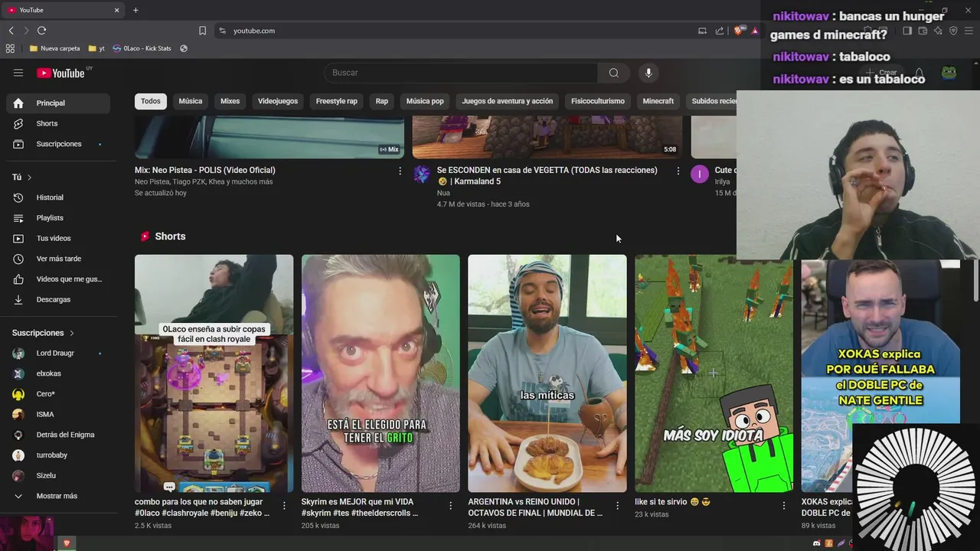Go to Principal in the sidebar
Image resolution: width=980 pixels, height=551 pixels.
tap(58, 103)
